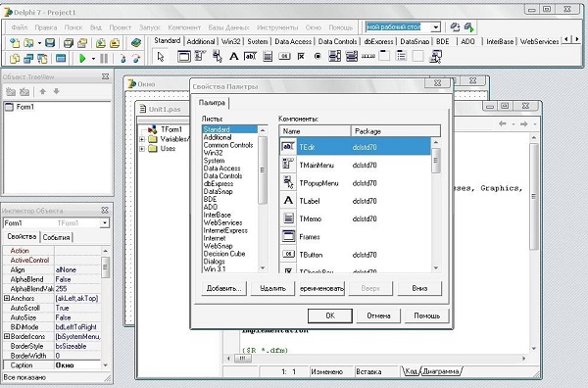The height and width of the screenshot is (388, 588).
Task: Click the Добавить... button
Action: point(223,288)
